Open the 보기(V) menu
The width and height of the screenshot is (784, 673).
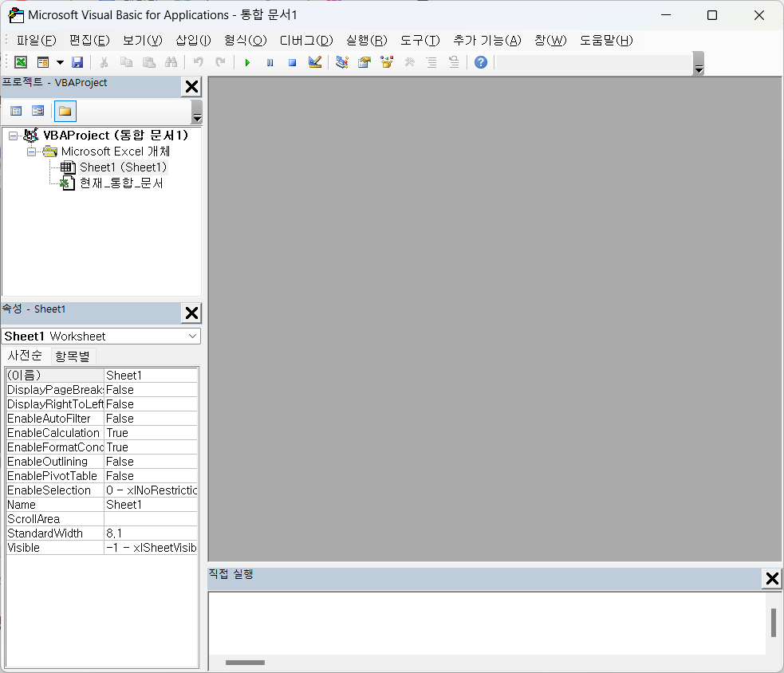143,41
